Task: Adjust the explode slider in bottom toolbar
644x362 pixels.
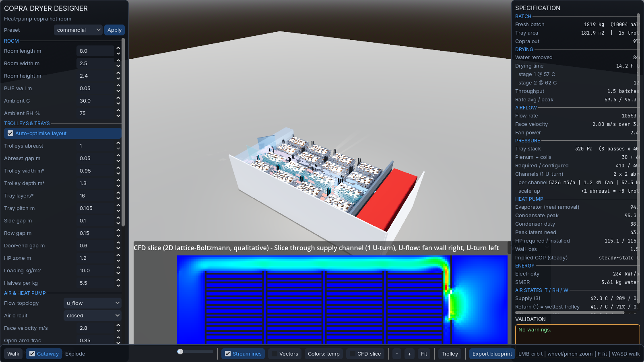Action: (196, 352)
